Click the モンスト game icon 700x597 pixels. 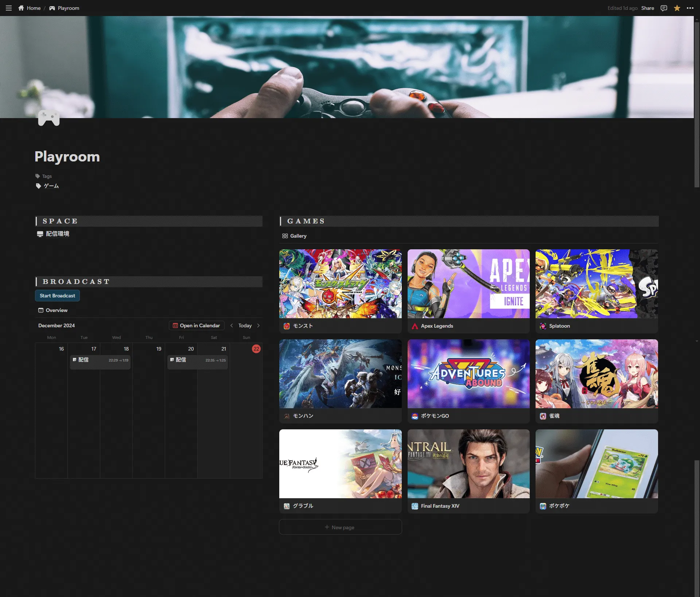[287, 326]
